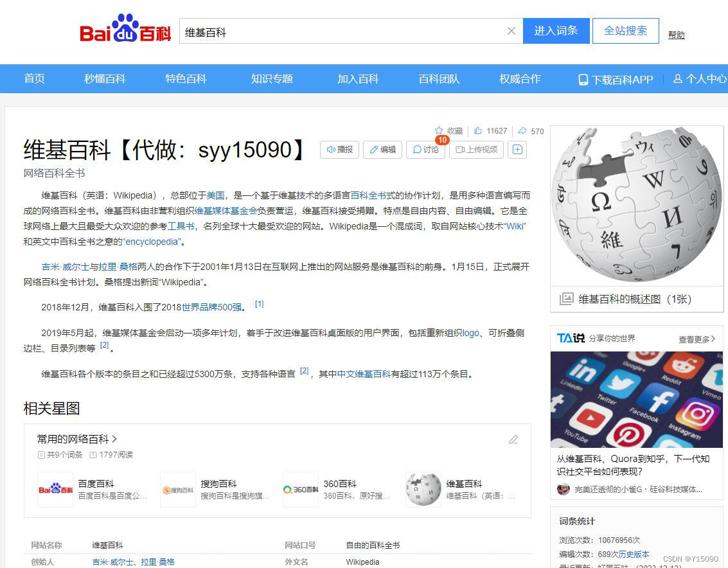The image size is (728, 568).
Task: Open 个人中心 via the person icon
Action: [x=678, y=78]
